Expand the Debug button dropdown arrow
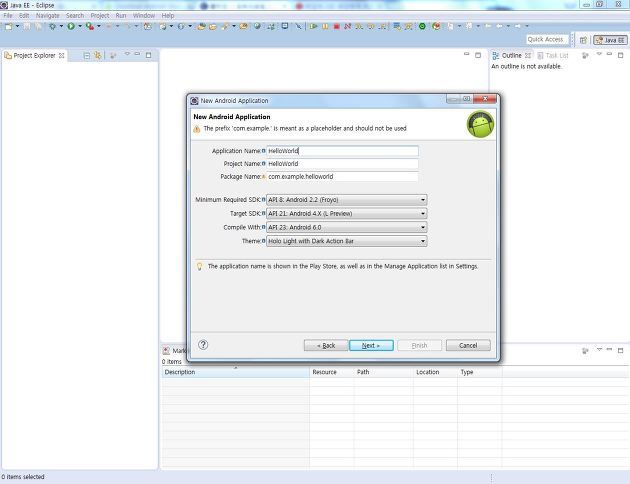630x484 pixels. pyautogui.click(x=61, y=27)
